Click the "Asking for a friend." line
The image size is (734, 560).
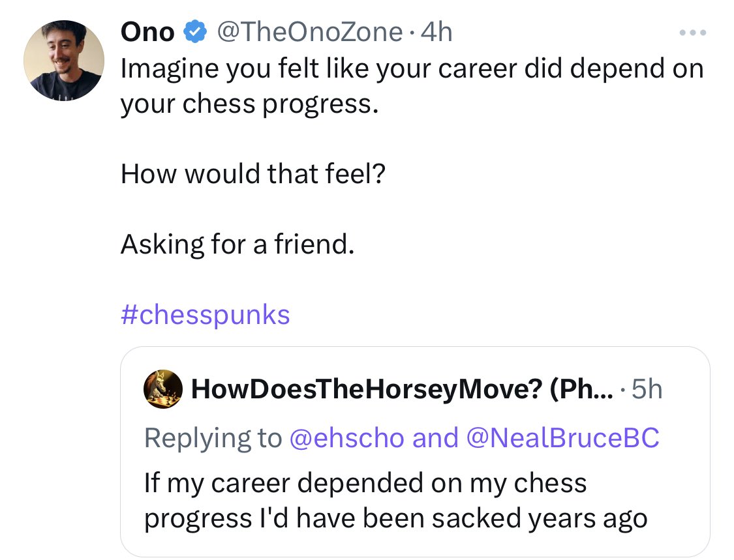point(237,244)
